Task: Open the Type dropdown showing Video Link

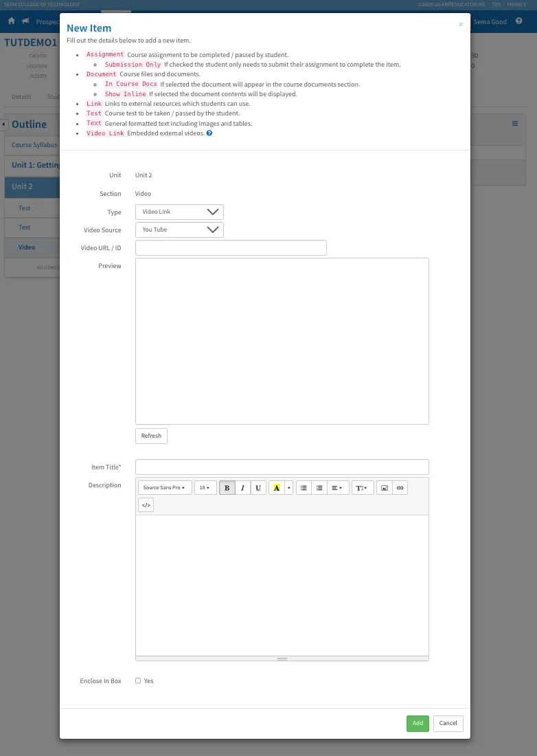Action: pyautogui.click(x=179, y=212)
